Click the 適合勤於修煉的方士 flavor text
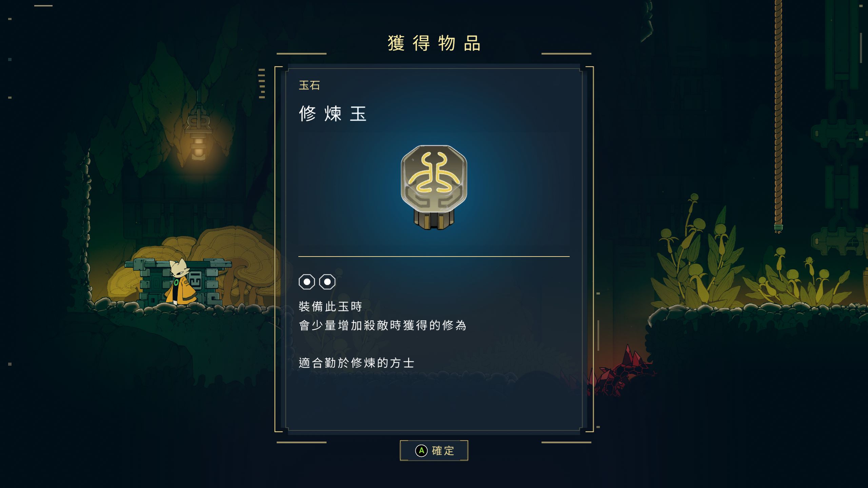 [x=356, y=363]
